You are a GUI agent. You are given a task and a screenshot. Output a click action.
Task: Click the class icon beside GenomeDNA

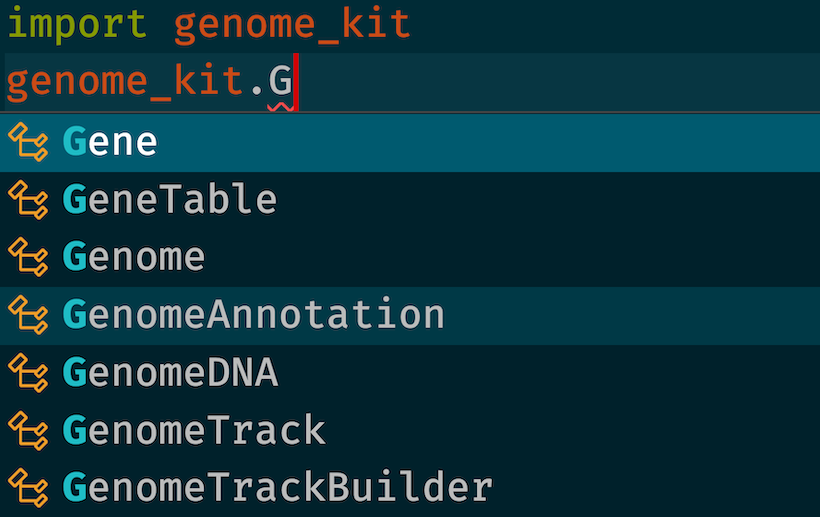click(28, 373)
